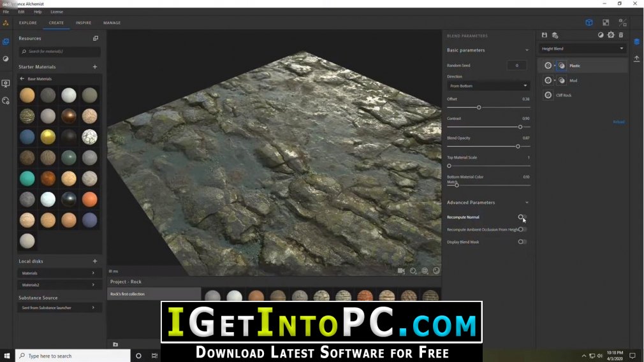
Task: Click the Random Seed value field
Action: 516,65
